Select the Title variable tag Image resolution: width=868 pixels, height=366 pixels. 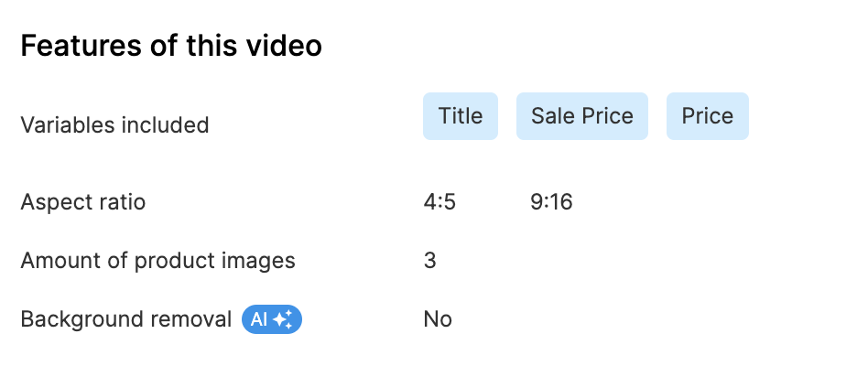461,116
